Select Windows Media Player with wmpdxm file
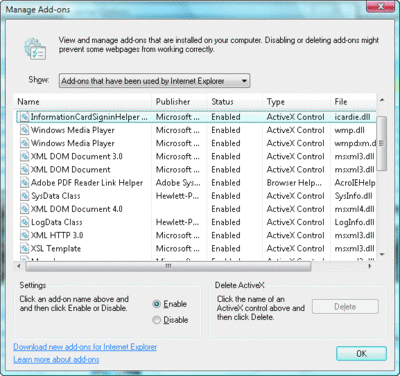The image size is (400, 376). [73, 143]
